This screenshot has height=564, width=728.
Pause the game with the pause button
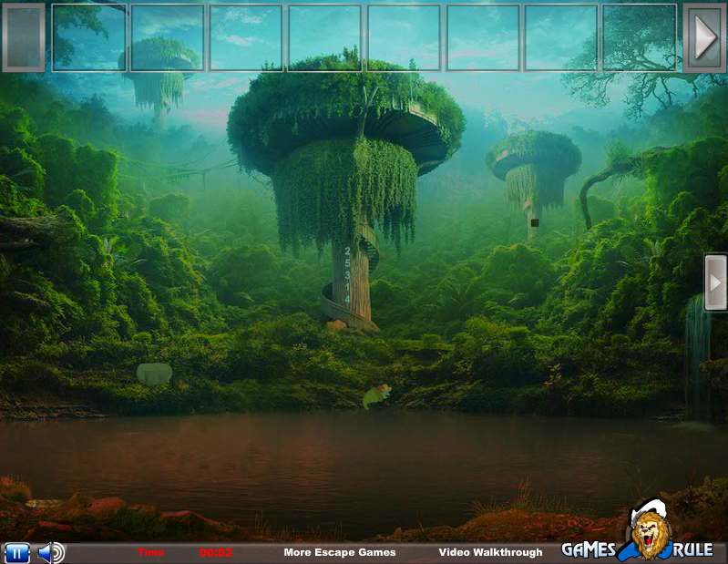(16, 553)
